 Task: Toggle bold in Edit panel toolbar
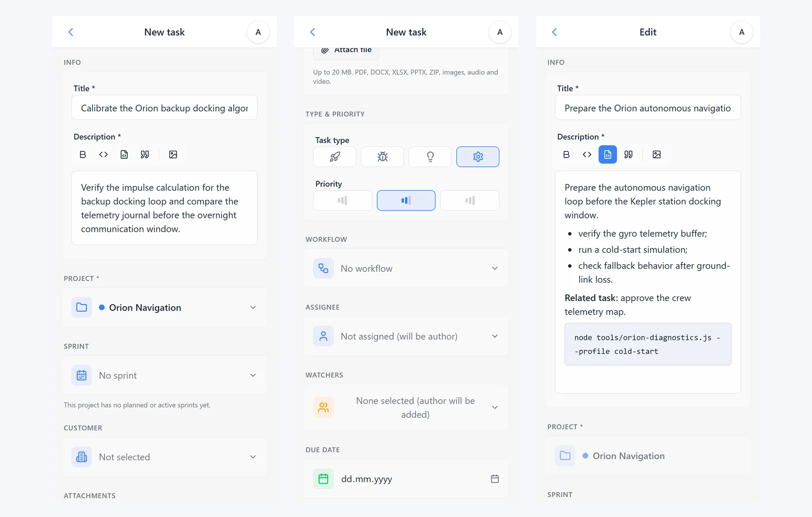pyautogui.click(x=566, y=155)
